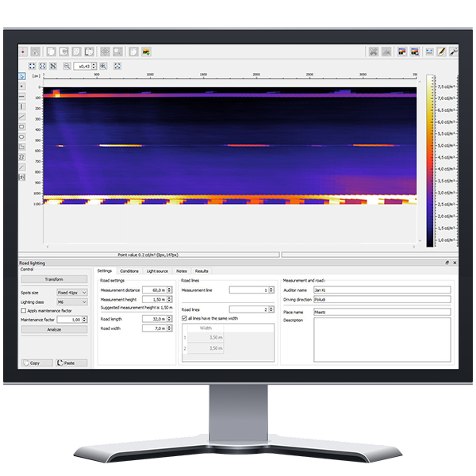Select the pointer selection tool
Image resolution: width=476 pixels, height=476 pixels.
pyautogui.click(x=22, y=78)
